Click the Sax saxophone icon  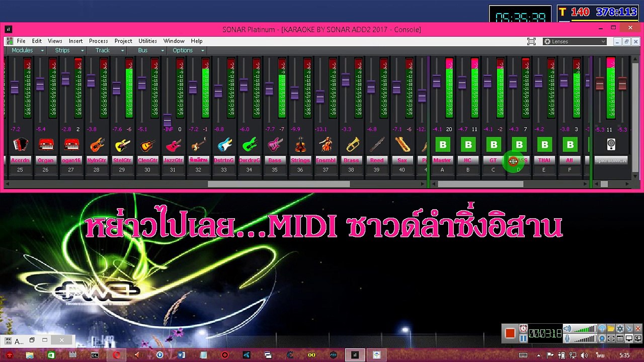tap(402, 145)
